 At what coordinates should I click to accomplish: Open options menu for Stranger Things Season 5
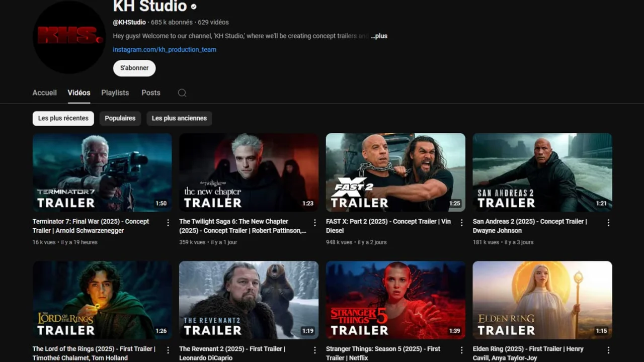[462, 349]
